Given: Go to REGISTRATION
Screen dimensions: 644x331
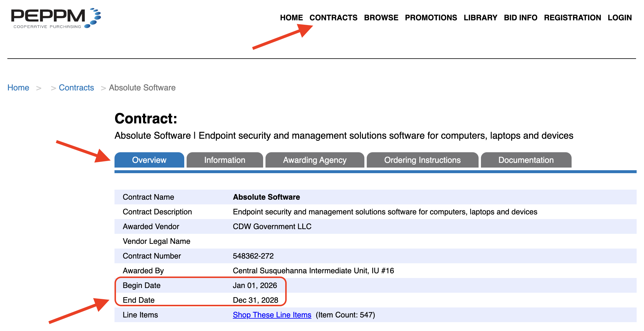Looking at the screenshot, I should pos(572,18).
